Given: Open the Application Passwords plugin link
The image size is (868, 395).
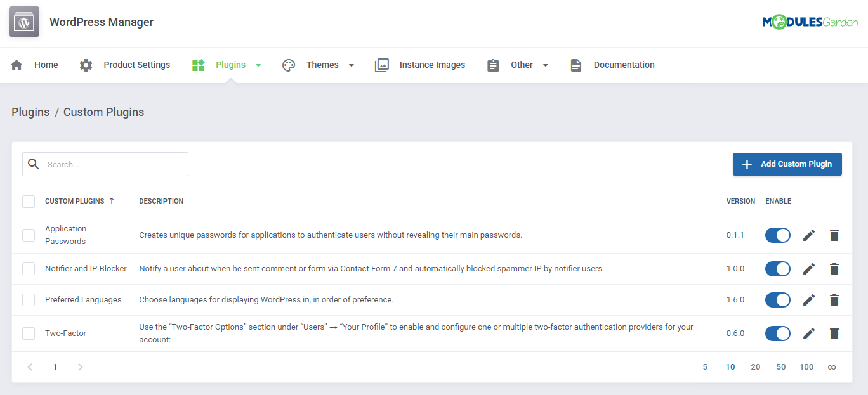Looking at the screenshot, I should [x=67, y=235].
